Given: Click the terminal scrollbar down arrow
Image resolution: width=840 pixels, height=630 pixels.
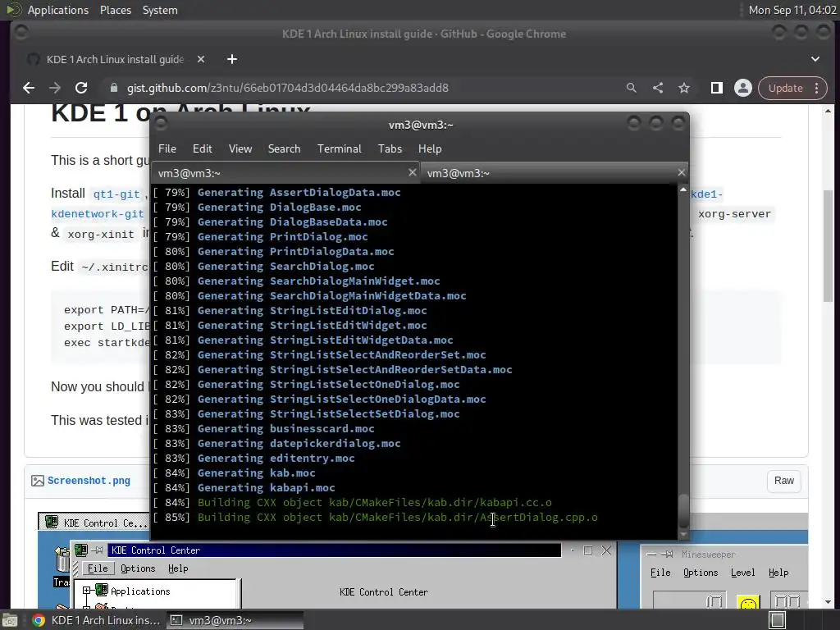Looking at the screenshot, I should [x=683, y=534].
